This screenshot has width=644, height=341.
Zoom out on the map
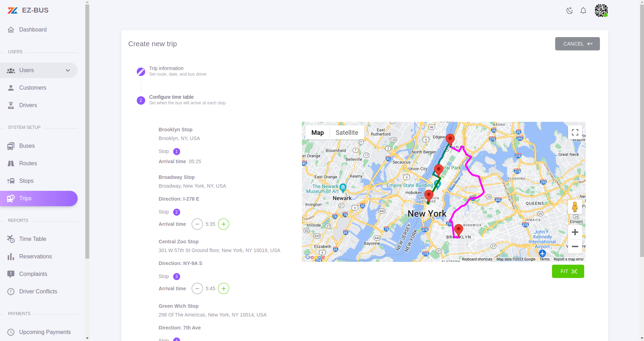click(x=575, y=246)
